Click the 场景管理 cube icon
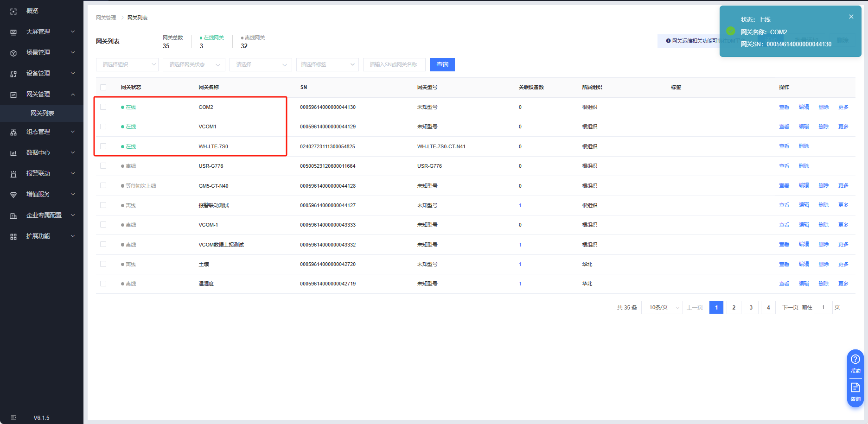The width and height of the screenshot is (868, 424). (x=13, y=53)
